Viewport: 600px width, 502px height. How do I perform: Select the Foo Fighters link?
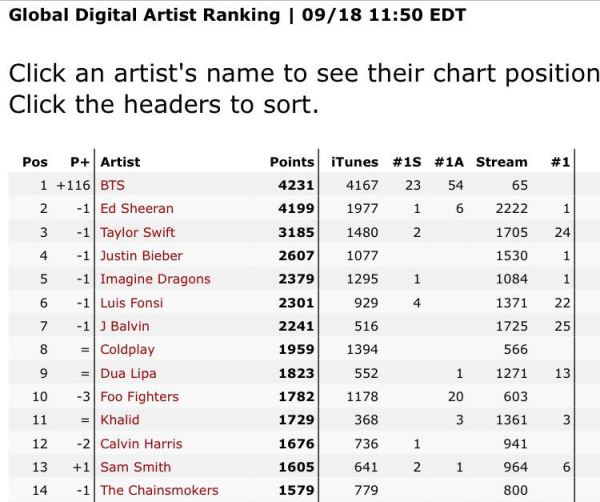coord(139,397)
